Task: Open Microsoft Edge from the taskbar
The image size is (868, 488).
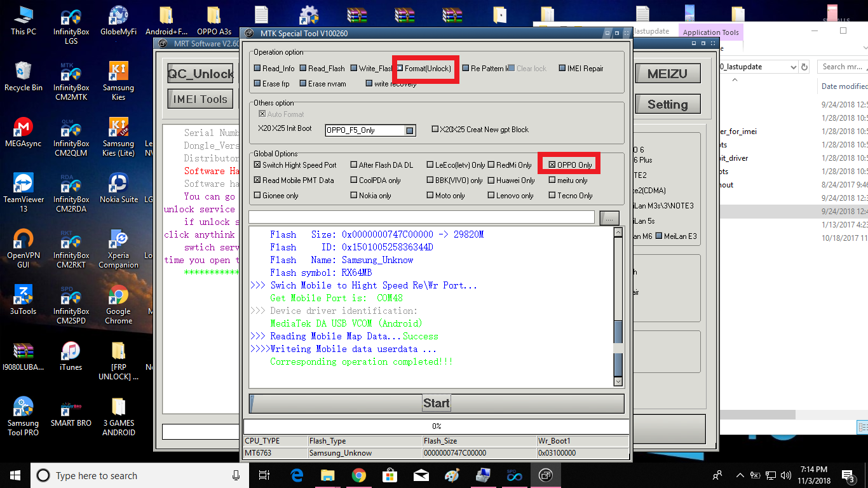Action: pyautogui.click(x=297, y=475)
